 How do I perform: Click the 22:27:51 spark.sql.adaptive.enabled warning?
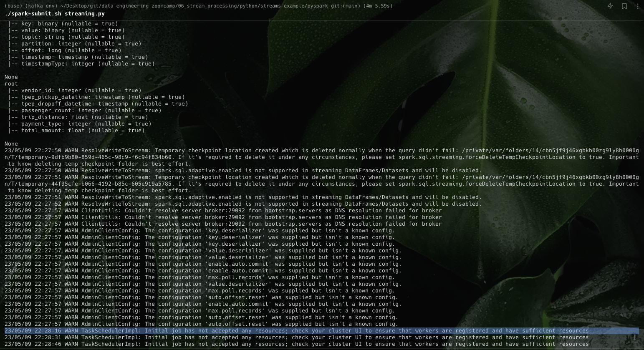(x=243, y=197)
